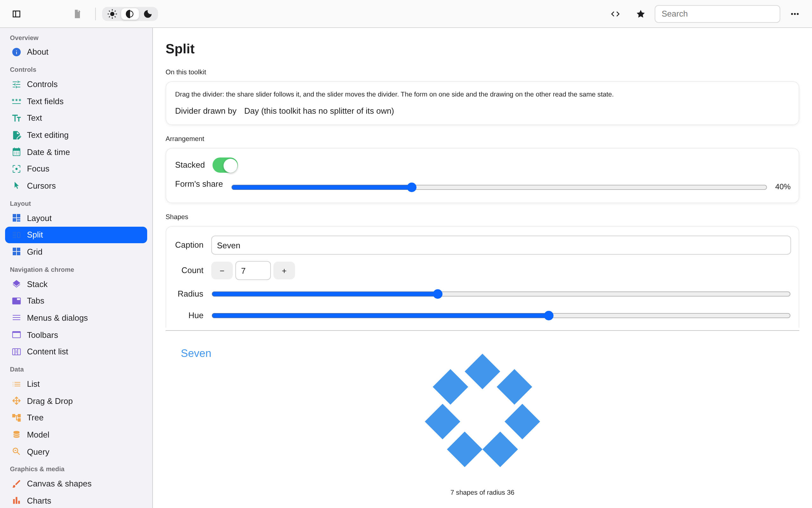Click the document page icon in toolbar
The height and width of the screenshot is (508, 812).
[77, 14]
